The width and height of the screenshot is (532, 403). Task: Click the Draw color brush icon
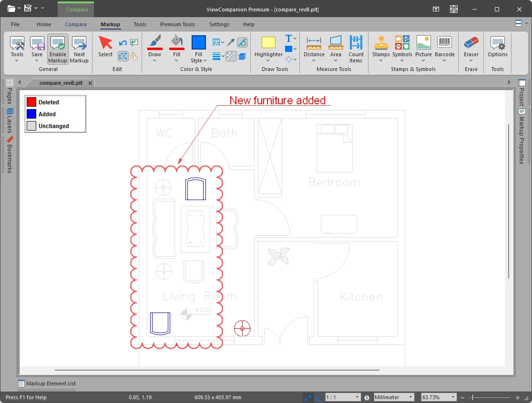155,42
